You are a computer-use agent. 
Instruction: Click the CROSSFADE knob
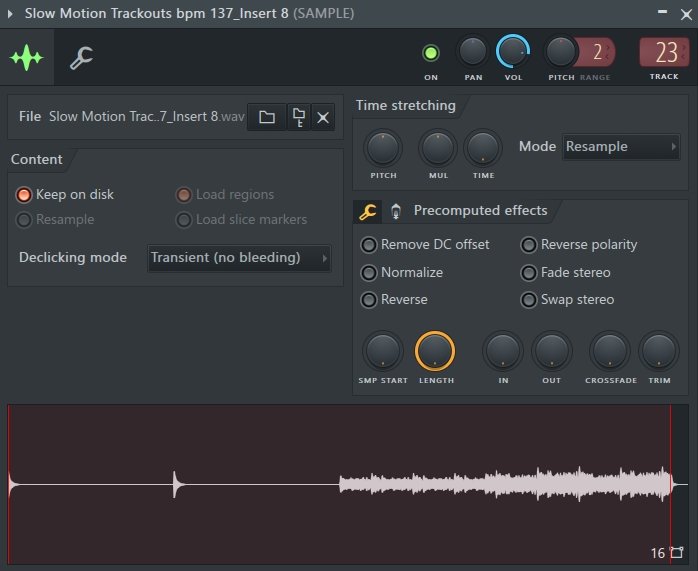tap(610, 351)
